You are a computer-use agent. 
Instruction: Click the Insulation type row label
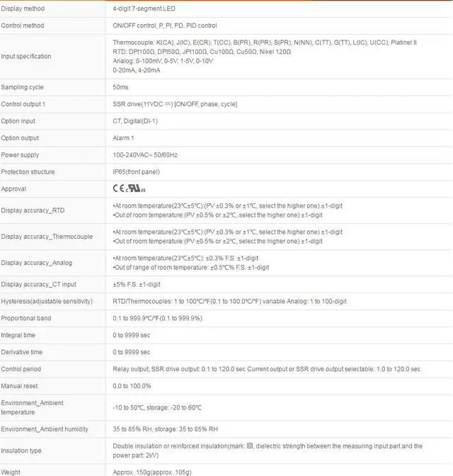(x=21, y=450)
